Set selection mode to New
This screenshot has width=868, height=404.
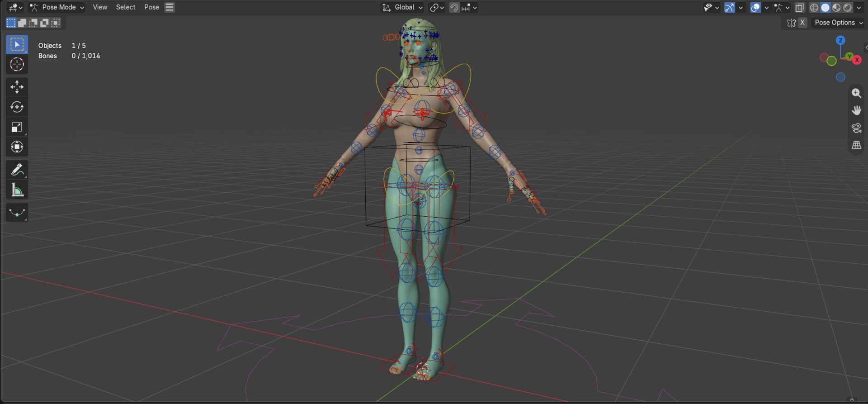coord(11,23)
